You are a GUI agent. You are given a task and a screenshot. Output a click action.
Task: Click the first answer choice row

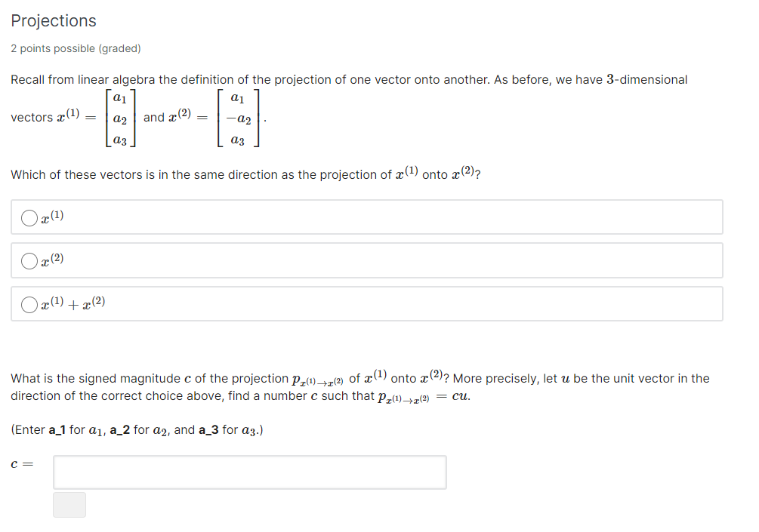click(366, 217)
